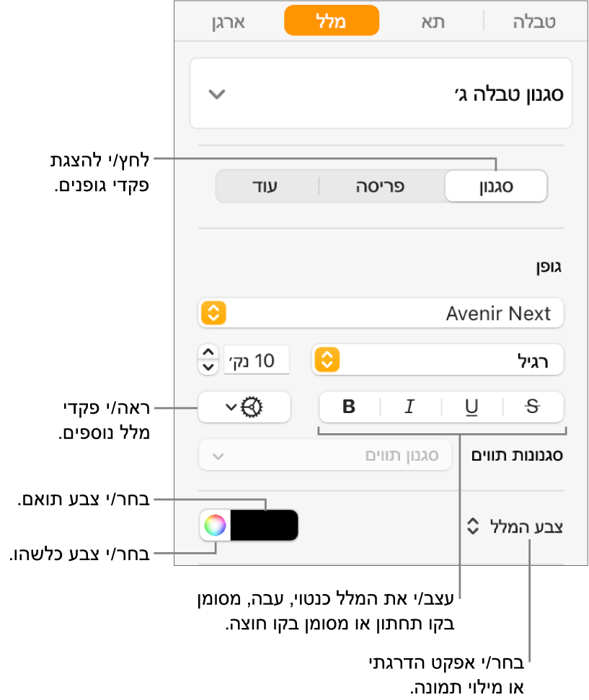Open the רגיל typeface style dropdown

(x=438, y=360)
